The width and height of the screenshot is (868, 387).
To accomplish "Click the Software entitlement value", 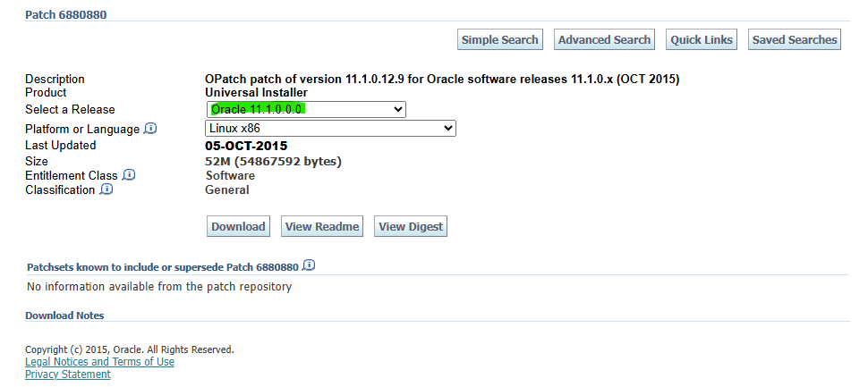I will click(x=230, y=176).
